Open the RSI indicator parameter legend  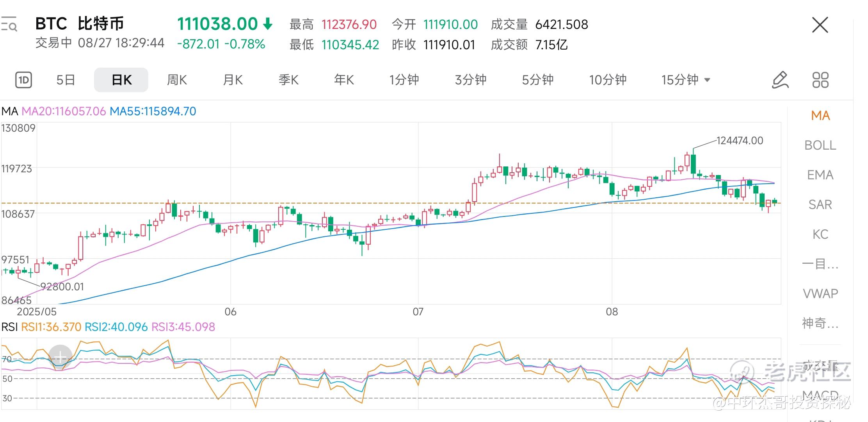point(108,327)
